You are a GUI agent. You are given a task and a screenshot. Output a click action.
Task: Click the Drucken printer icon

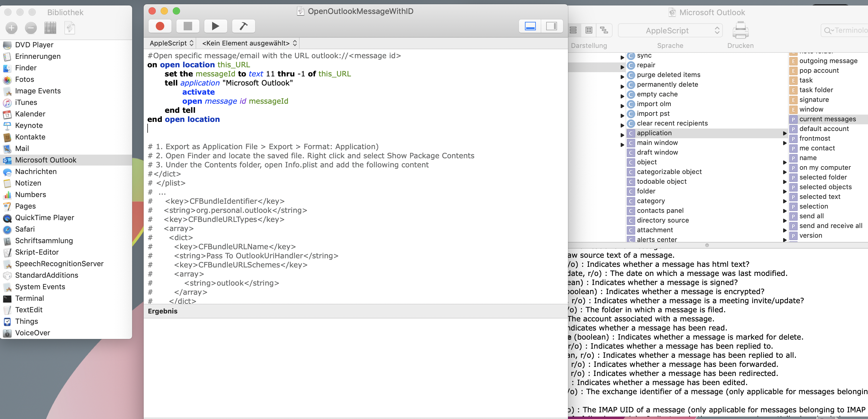(x=740, y=31)
